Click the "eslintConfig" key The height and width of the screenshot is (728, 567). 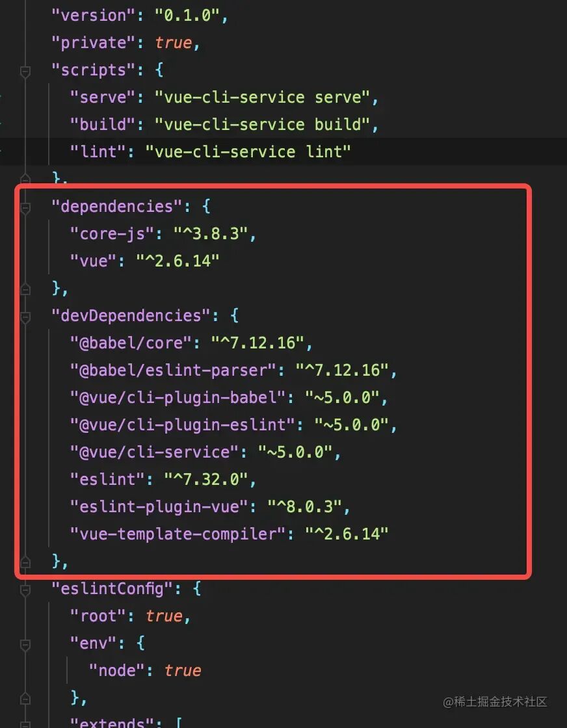[x=112, y=589]
